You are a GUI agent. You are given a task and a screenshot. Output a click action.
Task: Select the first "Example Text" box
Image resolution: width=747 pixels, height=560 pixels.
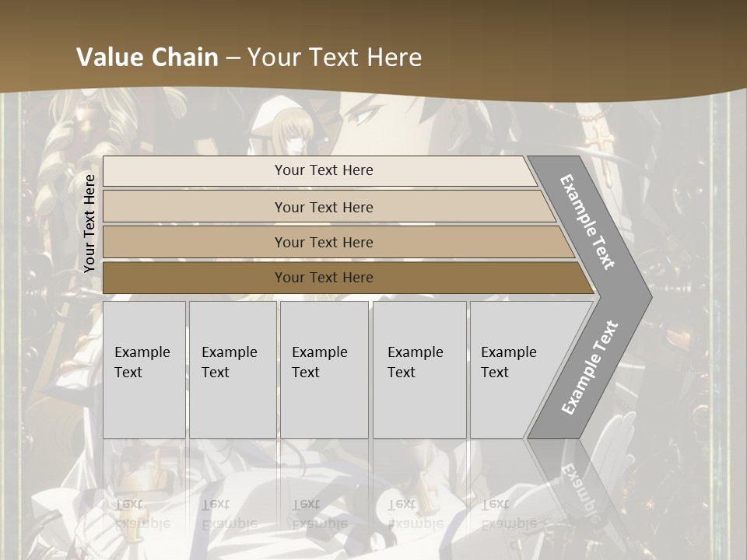coord(144,369)
